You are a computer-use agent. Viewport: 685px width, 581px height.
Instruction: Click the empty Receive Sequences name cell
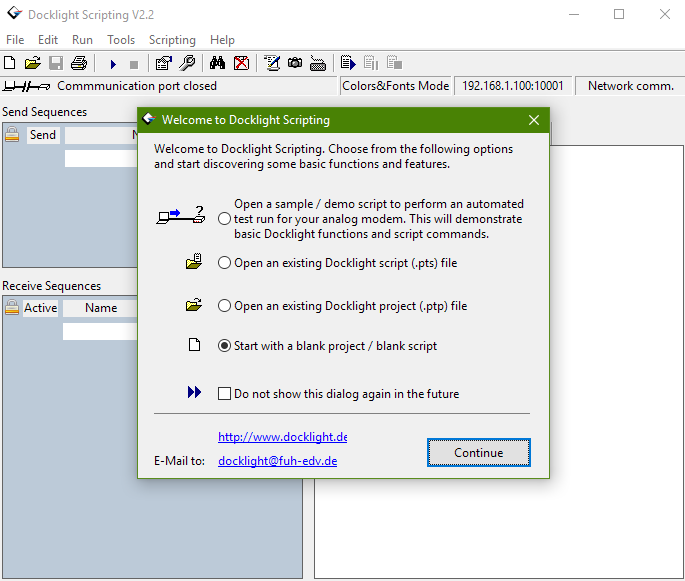[100, 331]
